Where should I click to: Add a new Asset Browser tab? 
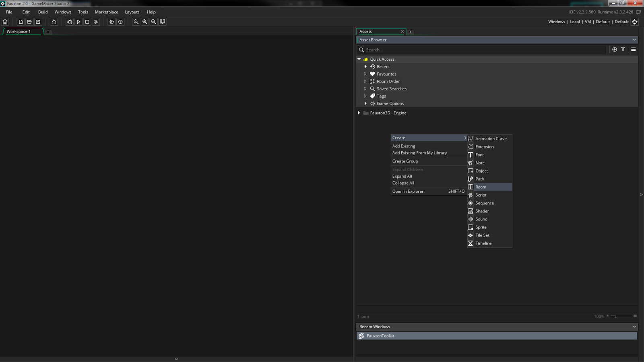point(410,32)
